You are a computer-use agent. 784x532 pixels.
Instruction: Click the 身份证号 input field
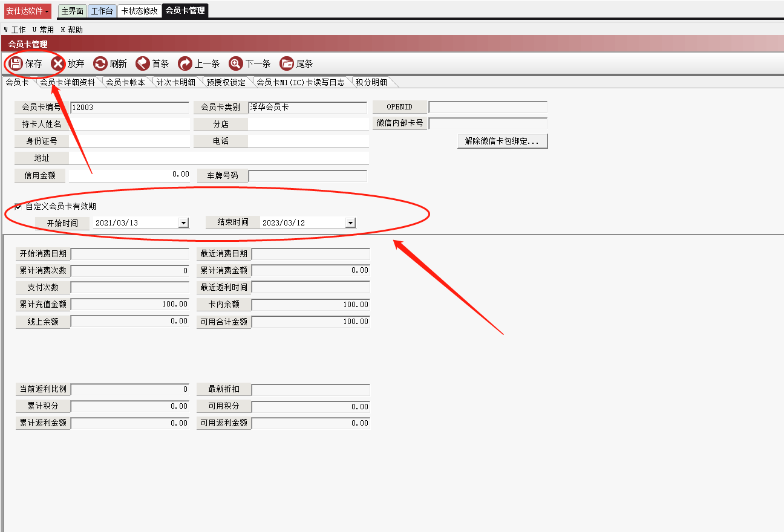point(129,141)
